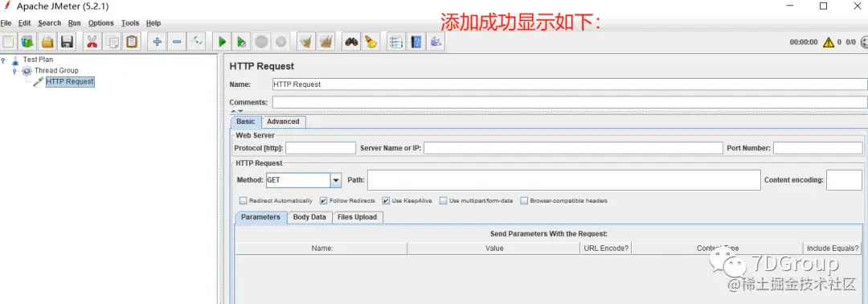Switch to the Basic tab
868x304 pixels.
(246, 121)
